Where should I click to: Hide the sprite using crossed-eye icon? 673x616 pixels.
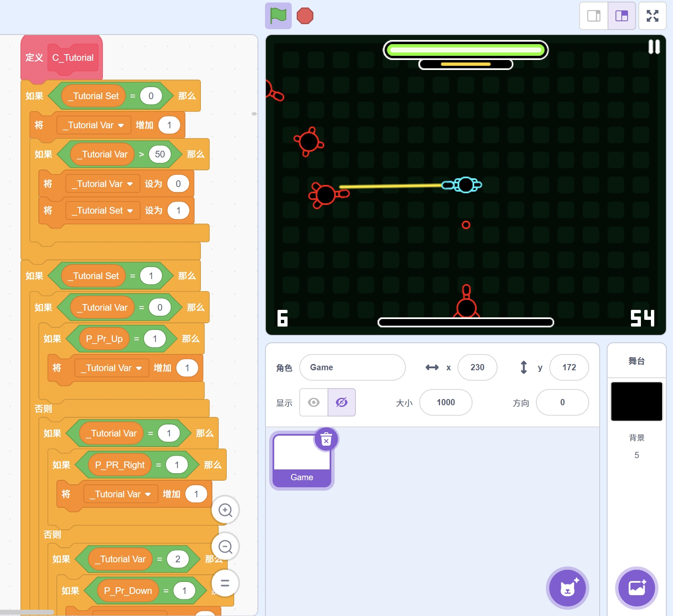[341, 402]
